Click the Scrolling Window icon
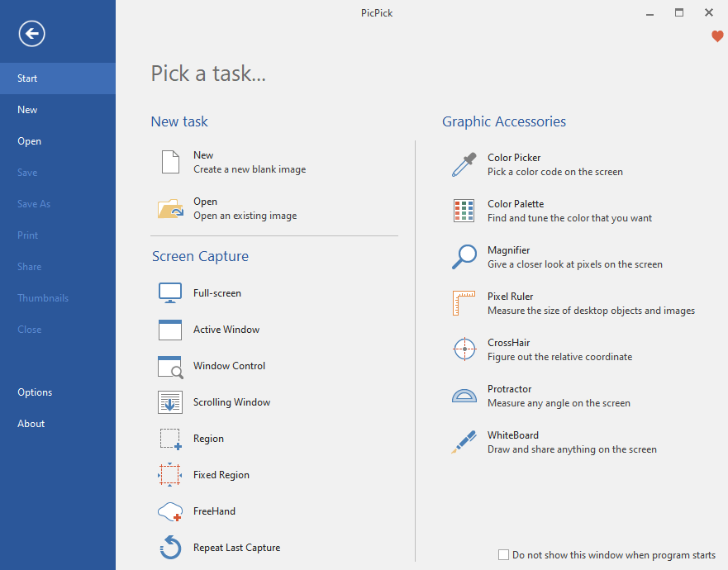 (x=170, y=402)
